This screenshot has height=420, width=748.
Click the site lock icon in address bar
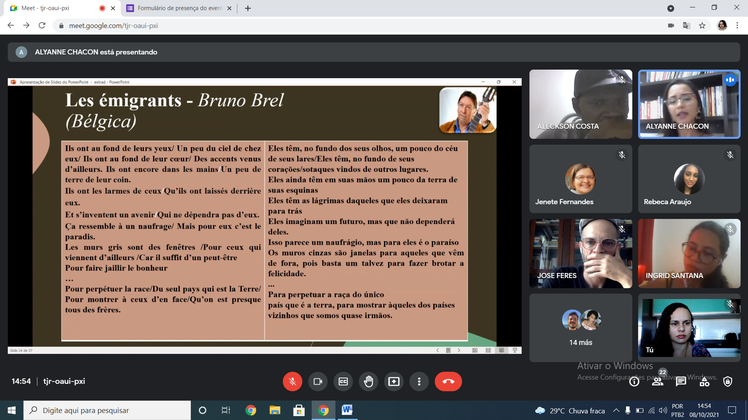tap(61, 26)
